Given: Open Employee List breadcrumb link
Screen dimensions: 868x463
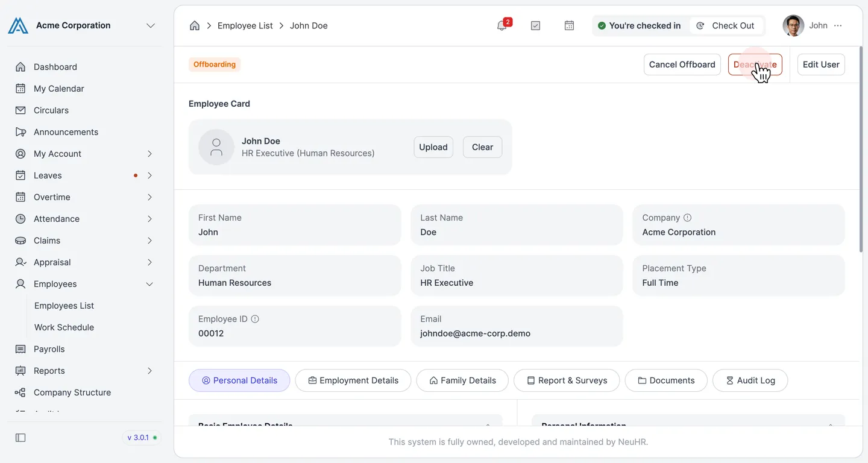Looking at the screenshot, I should 245,25.
